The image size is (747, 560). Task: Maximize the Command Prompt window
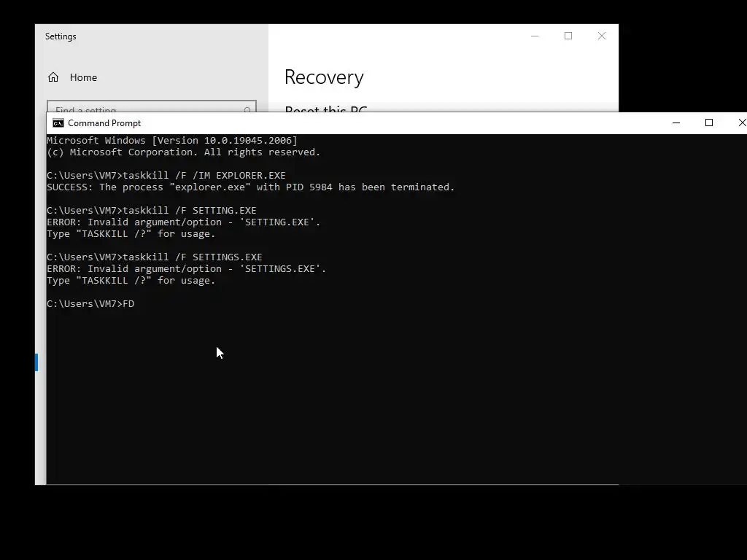(709, 122)
